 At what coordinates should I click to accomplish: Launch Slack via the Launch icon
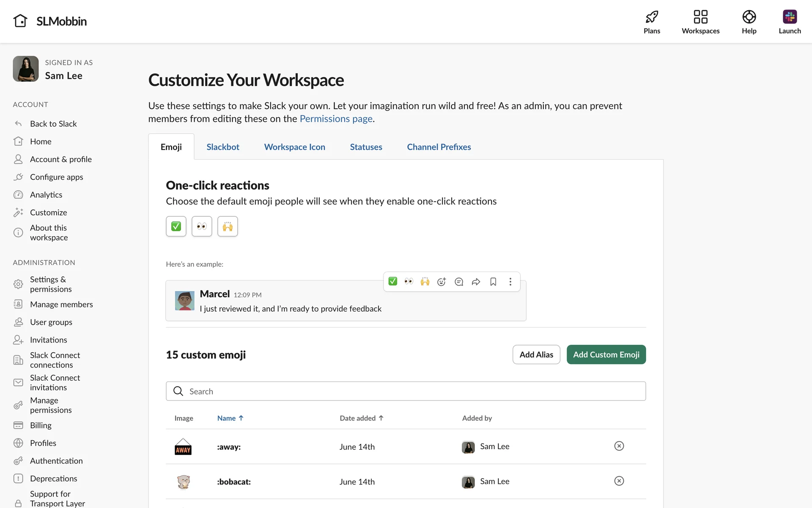click(789, 17)
